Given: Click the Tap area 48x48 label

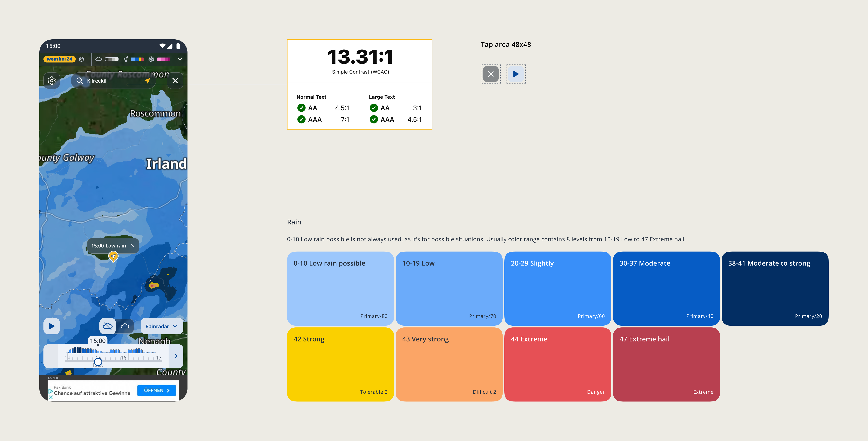Looking at the screenshot, I should (x=506, y=44).
